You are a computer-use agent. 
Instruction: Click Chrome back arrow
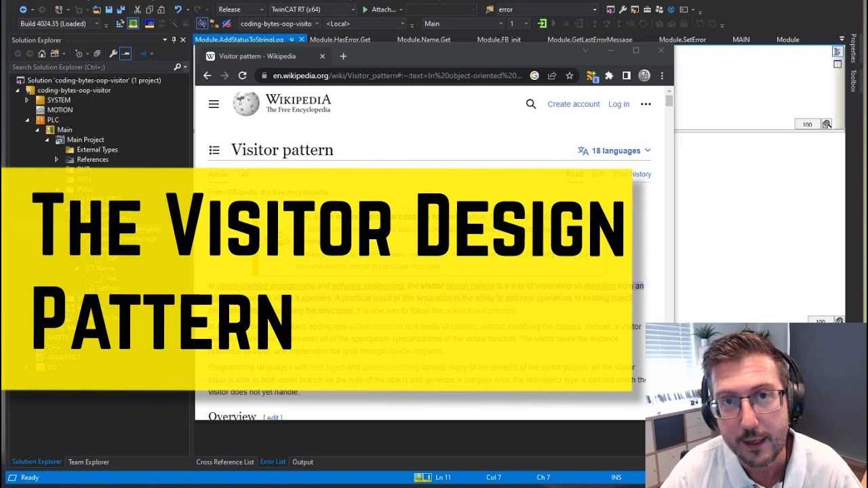pos(208,76)
